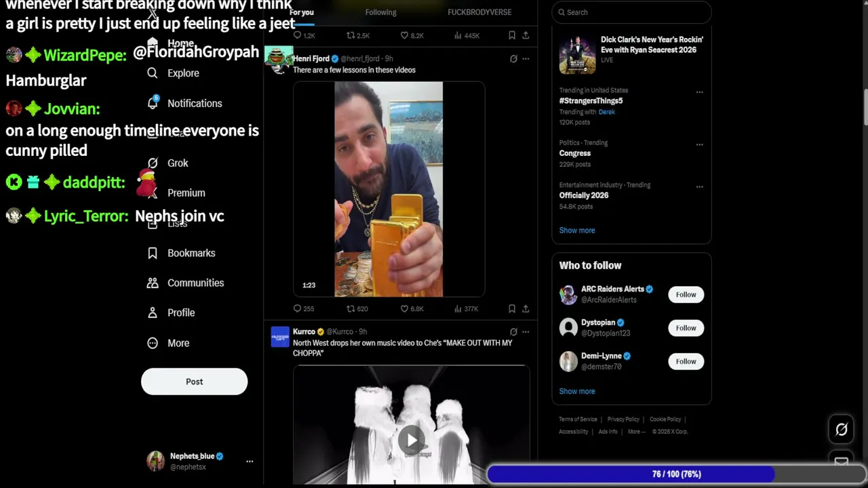Expand the Nephets_blue account menu

[x=250, y=461]
